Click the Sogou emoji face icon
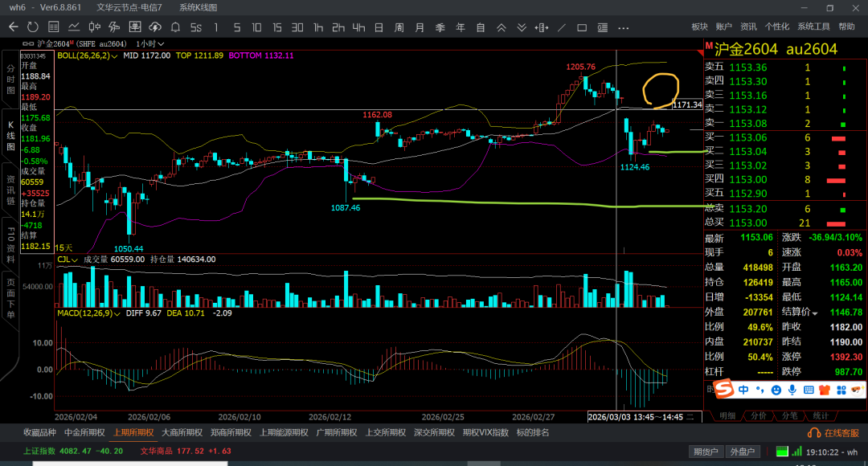868x466 pixels. tap(776, 390)
